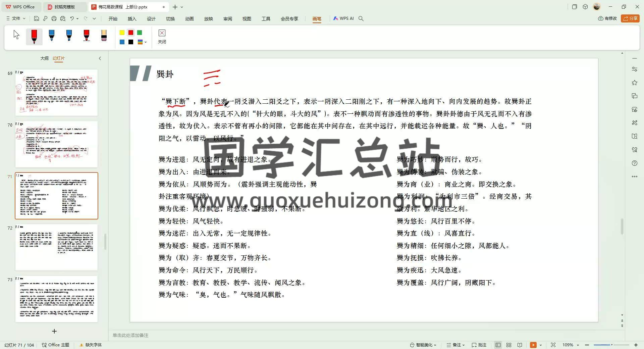Click the notes area 单击此处添加备注
The height and width of the screenshot is (349, 644).
[130, 335]
